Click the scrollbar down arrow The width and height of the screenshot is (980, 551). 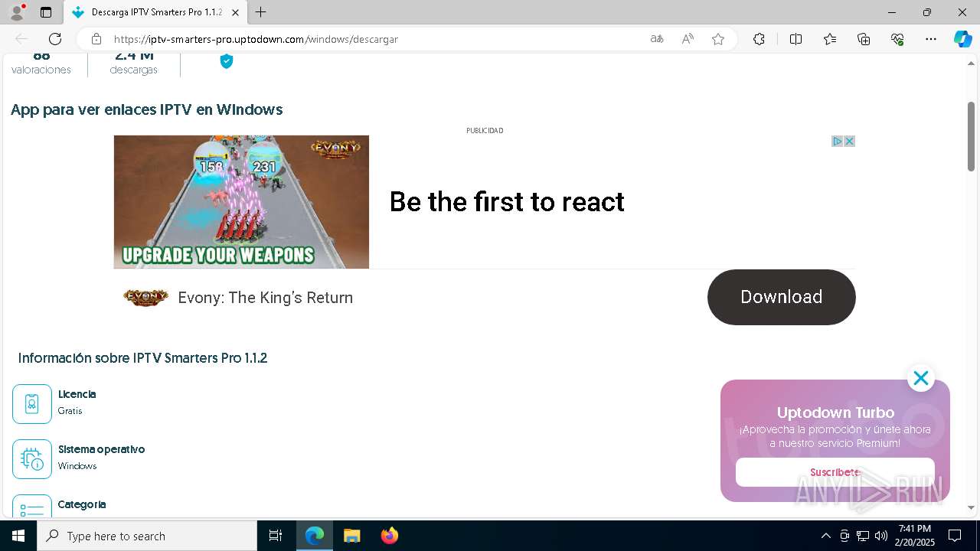[x=971, y=507]
